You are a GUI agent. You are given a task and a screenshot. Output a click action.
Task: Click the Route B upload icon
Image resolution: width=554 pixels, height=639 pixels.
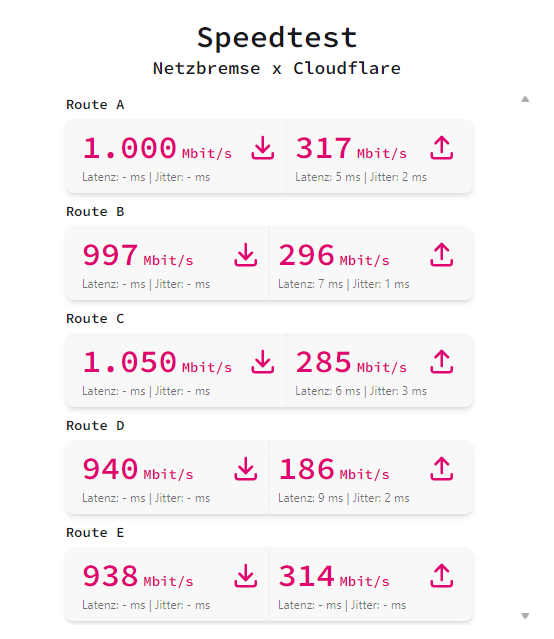(441, 255)
